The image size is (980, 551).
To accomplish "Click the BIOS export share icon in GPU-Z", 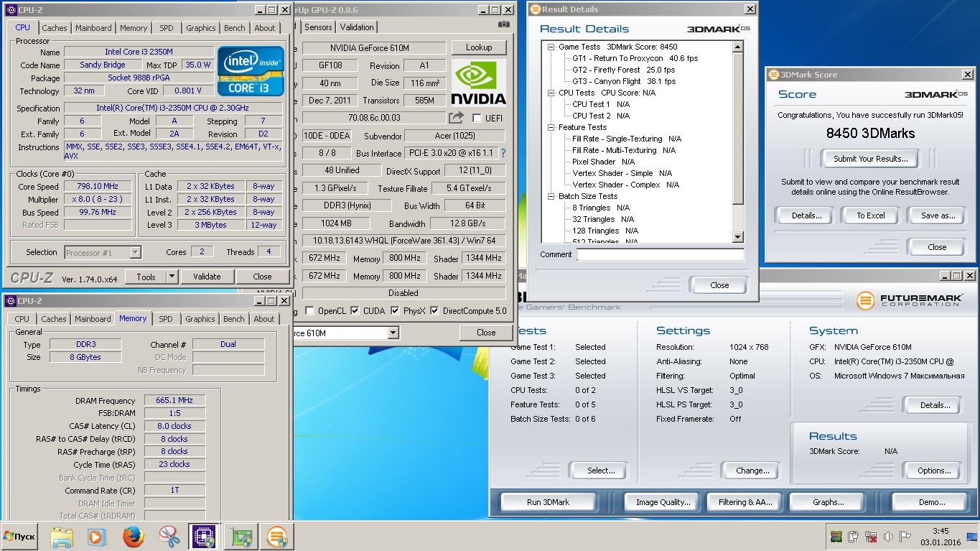I will click(x=457, y=117).
